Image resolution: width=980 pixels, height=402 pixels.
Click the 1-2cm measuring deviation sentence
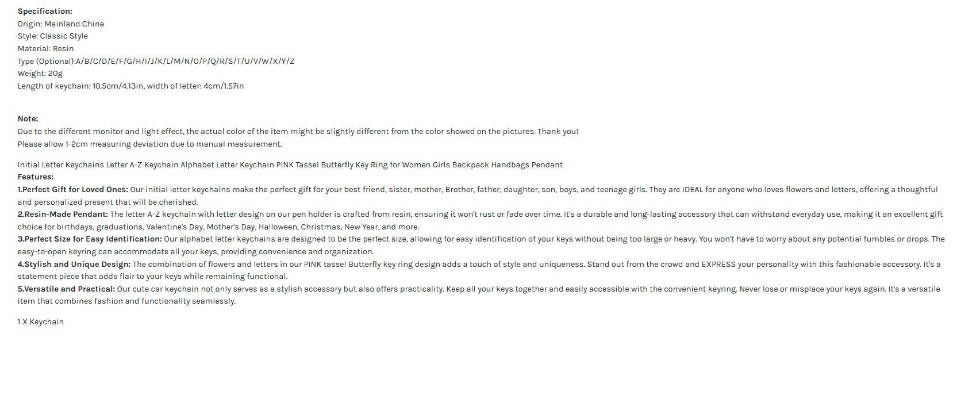click(x=149, y=144)
